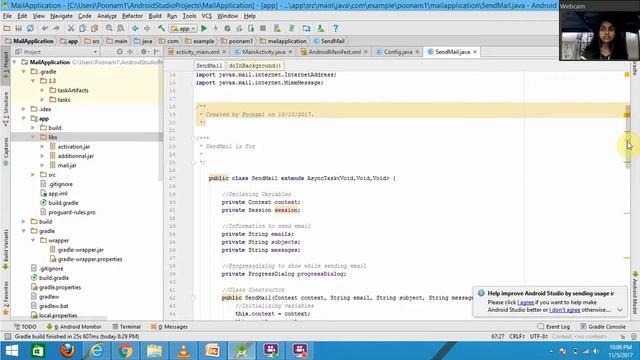Click the Make Project hammer icon
Screen dimensions: 640x360
(x=162, y=28)
